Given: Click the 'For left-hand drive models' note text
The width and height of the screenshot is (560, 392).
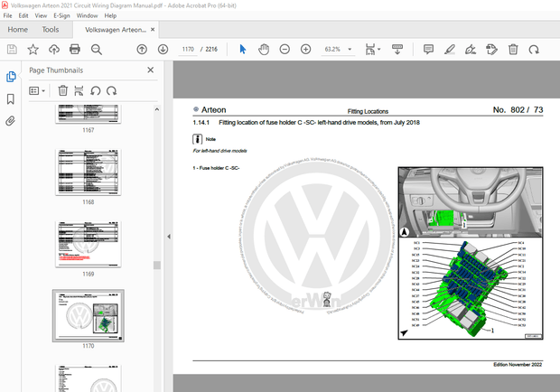Looking at the screenshot, I should click(x=220, y=151).
